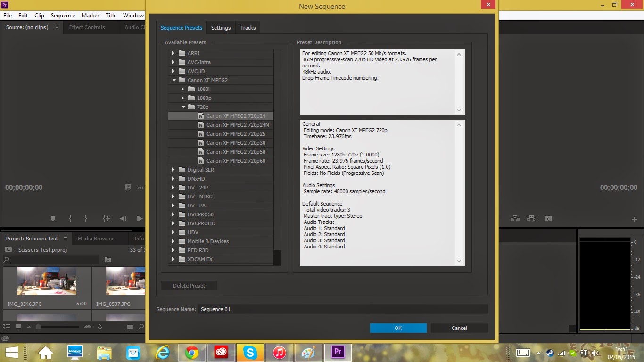Open Effect Controls tab
The width and height of the screenshot is (644, 362).
87,27
